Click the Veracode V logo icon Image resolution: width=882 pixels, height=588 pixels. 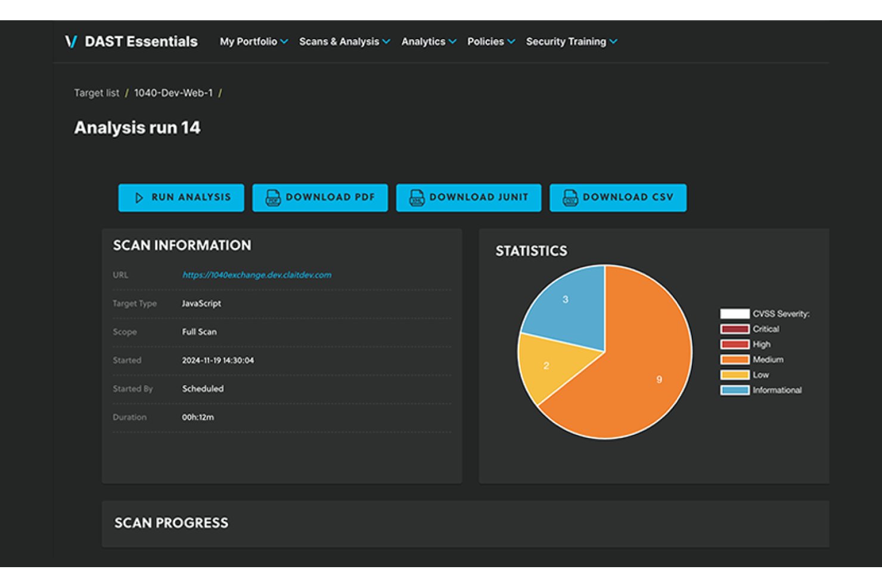71,42
